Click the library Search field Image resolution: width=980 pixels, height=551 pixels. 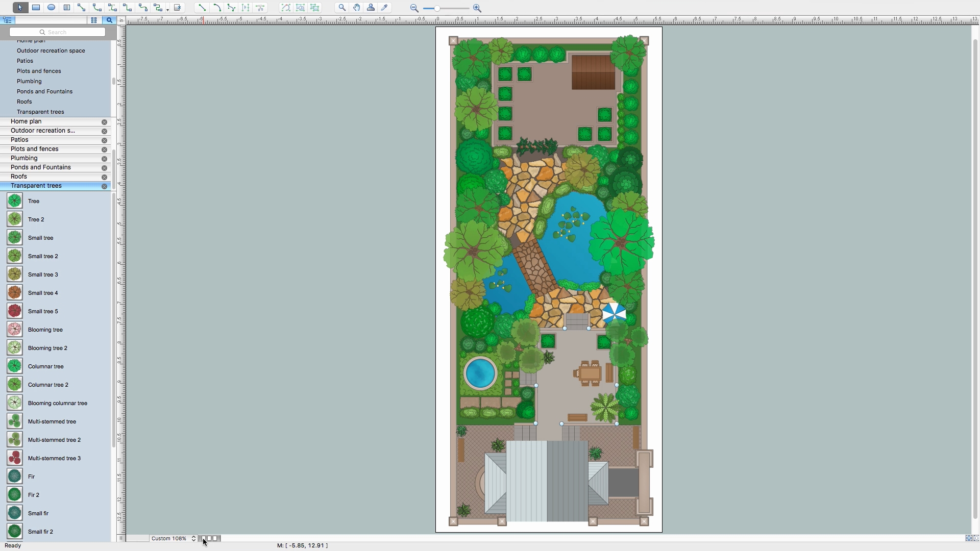pos(57,32)
